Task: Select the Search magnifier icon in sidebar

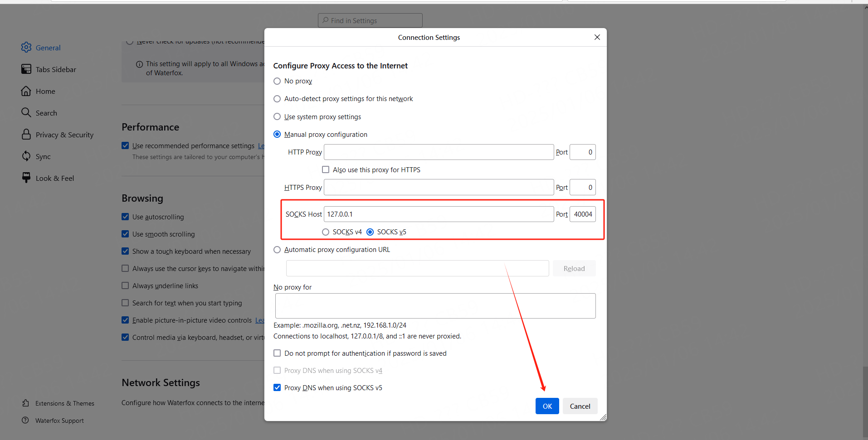Action: point(26,113)
